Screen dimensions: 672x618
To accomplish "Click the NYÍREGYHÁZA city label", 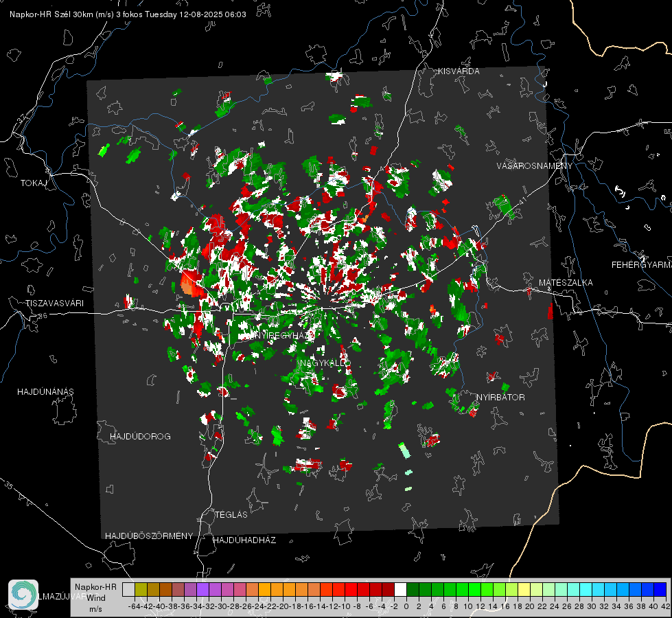I will pyautogui.click(x=284, y=335).
